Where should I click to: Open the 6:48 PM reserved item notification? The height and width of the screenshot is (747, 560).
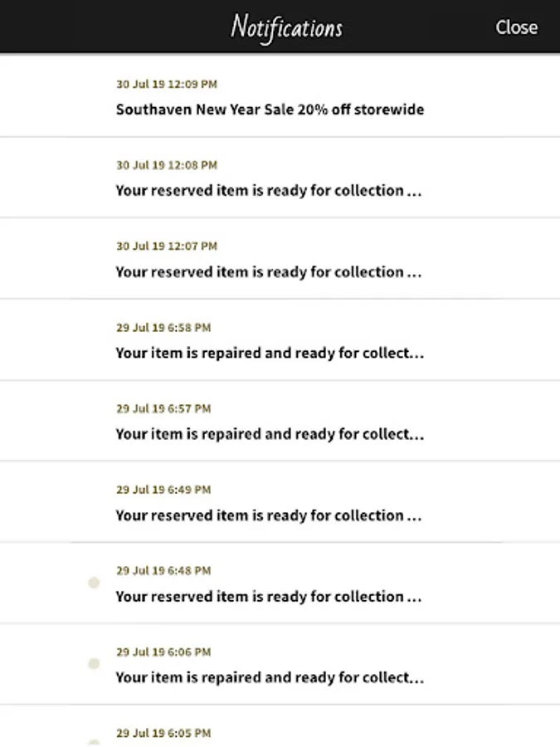point(270,597)
